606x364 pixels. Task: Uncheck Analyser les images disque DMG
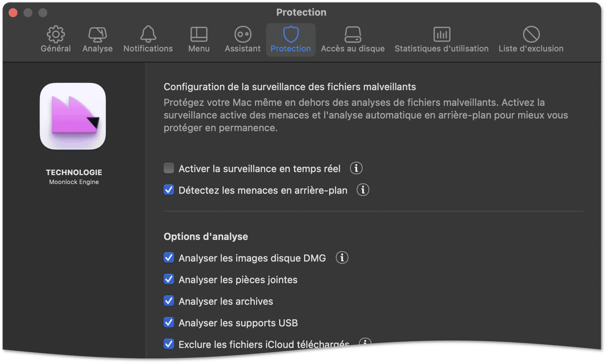169,258
